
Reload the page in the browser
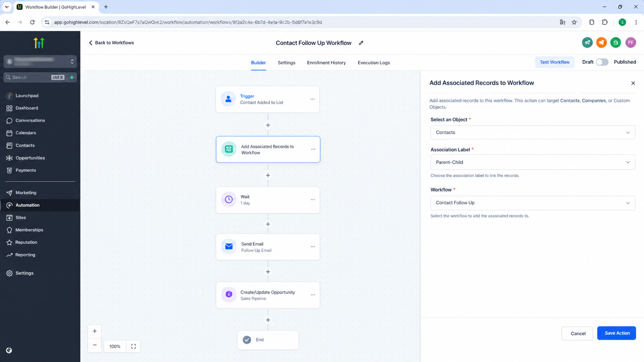[x=32, y=22]
